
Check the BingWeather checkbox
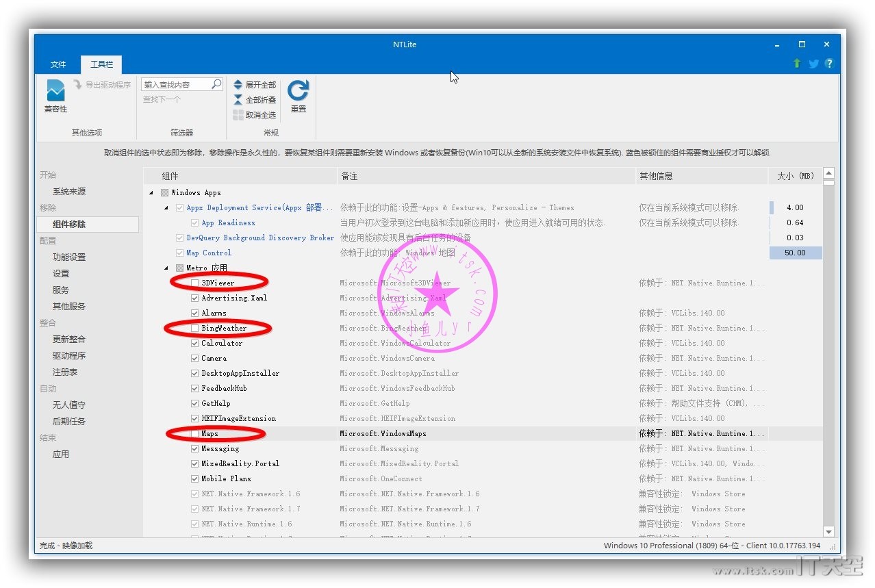pos(195,328)
